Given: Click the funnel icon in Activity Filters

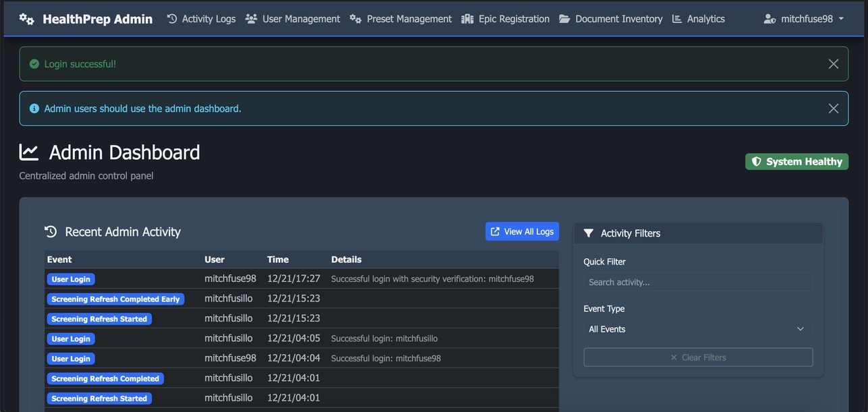Looking at the screenshot, I should coord(589,233).
